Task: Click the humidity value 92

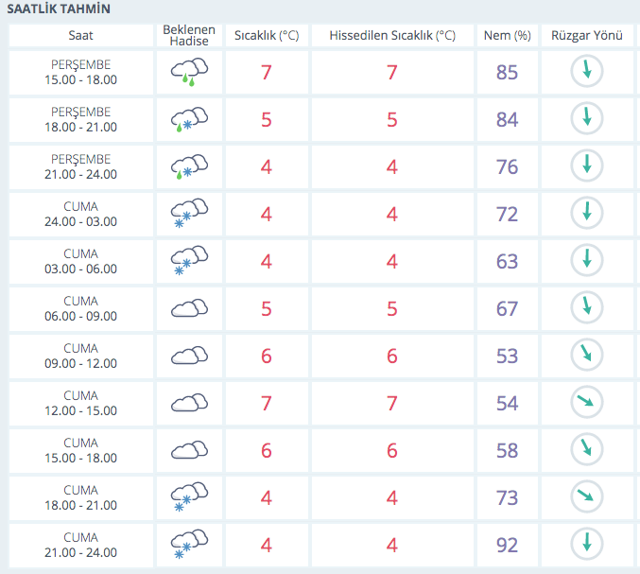Action: 507,544
